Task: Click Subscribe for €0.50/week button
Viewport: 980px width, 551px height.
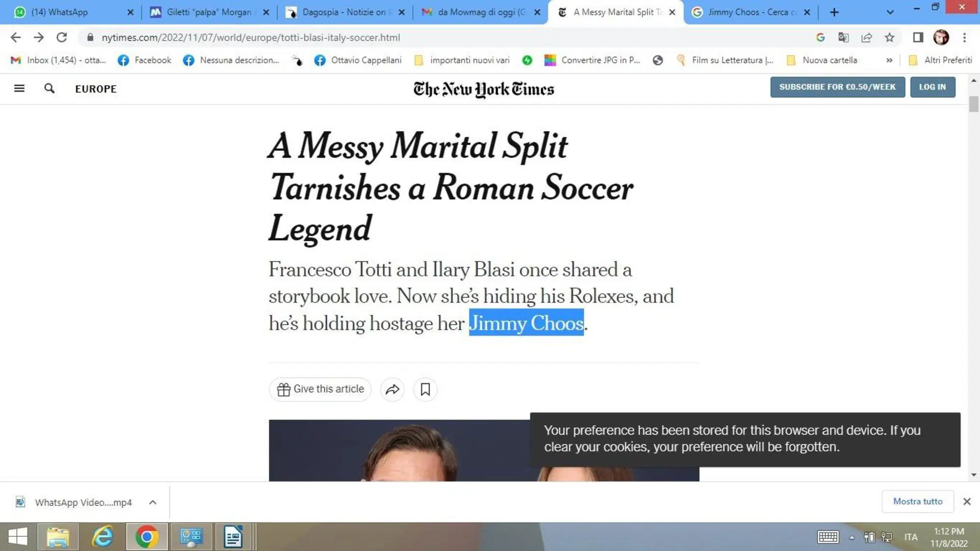Action: pos(837,87)
